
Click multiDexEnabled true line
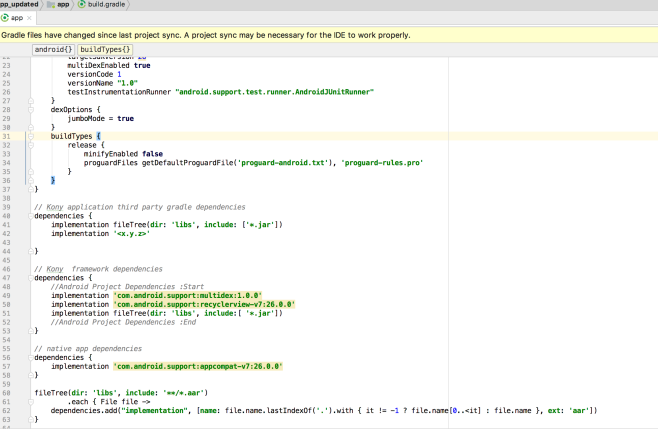[109, 65]
